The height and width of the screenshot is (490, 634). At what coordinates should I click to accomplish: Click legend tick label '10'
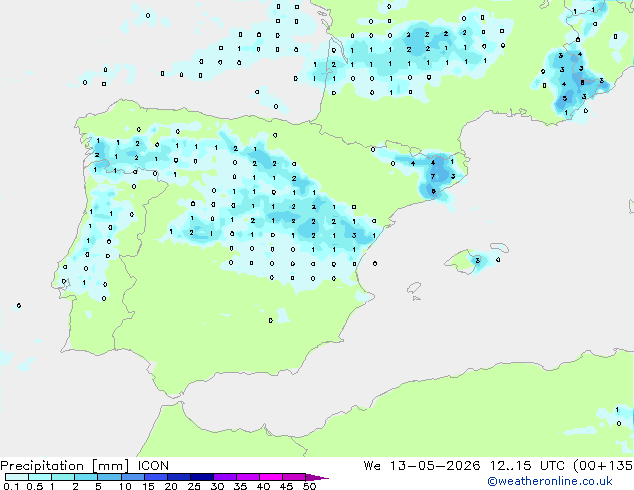click(x=125, y=486)
